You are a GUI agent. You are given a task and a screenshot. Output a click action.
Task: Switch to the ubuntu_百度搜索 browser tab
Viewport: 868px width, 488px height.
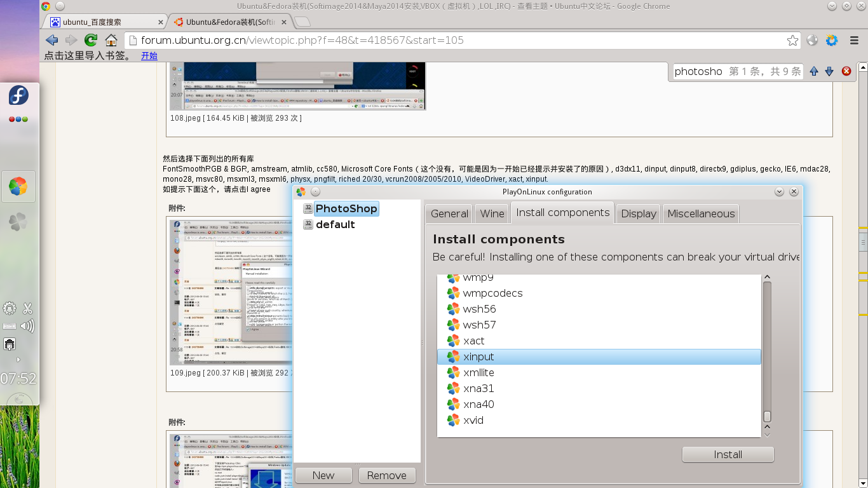click(x=105, y=22)
